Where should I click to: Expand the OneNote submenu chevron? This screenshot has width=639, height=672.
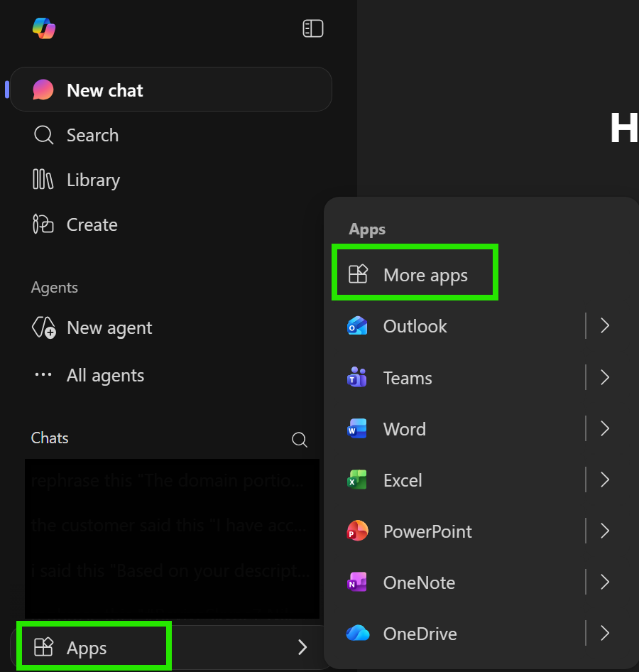click(605, 582)
